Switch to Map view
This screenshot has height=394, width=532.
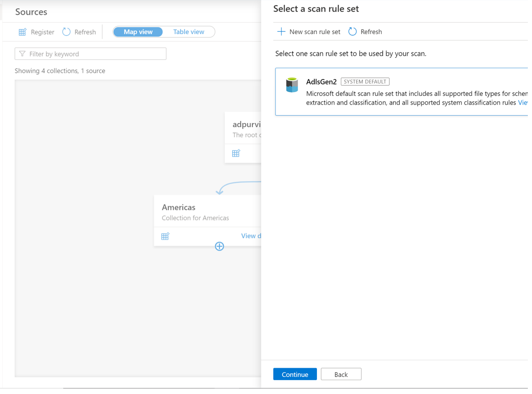coord(138,32)
